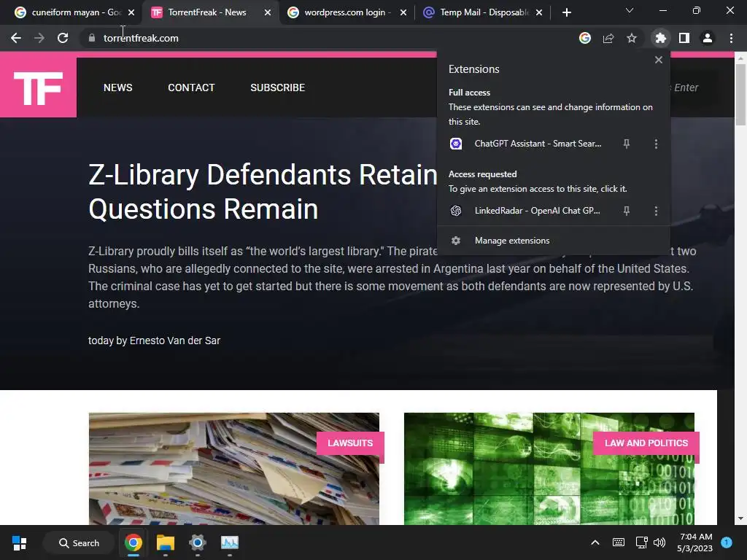Click the share page icon
The width and height of the screenshot is (747, 560).
(608, 38)
